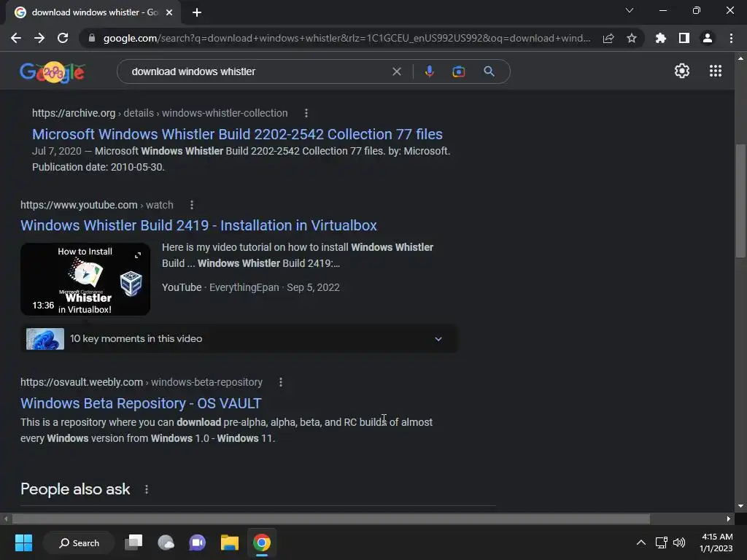Open the cloud app icon on taskbar

(166, 542)
